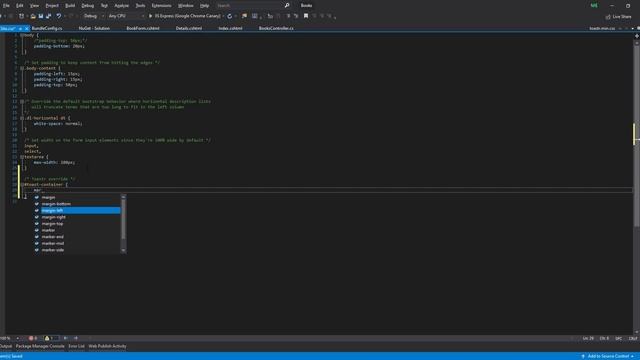Switch to the BookForm.cshtml tab

(143, 29)
